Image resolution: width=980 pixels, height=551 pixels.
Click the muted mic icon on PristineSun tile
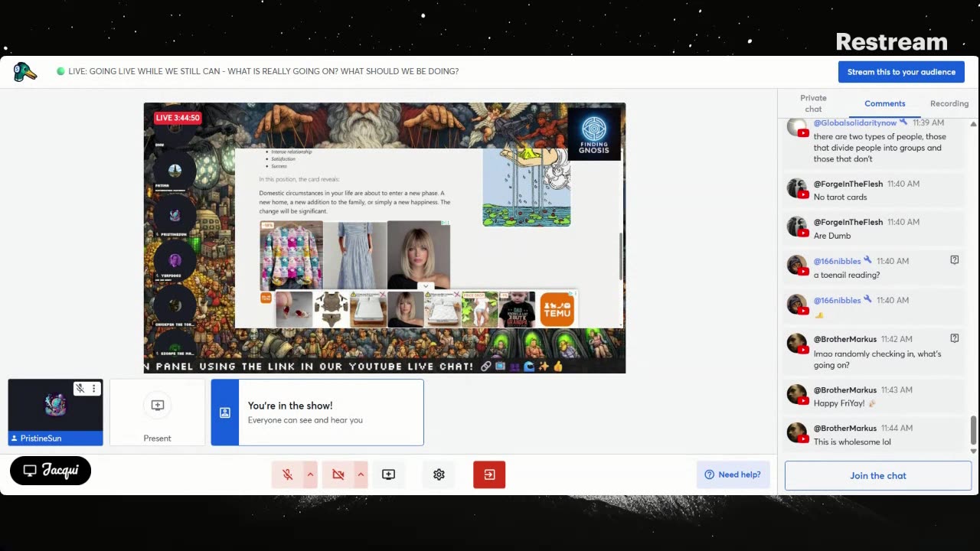80,389
